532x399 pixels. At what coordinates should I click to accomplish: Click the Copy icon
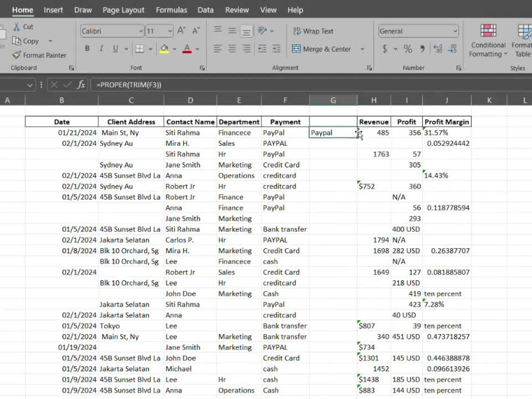[x=16, y=41]
